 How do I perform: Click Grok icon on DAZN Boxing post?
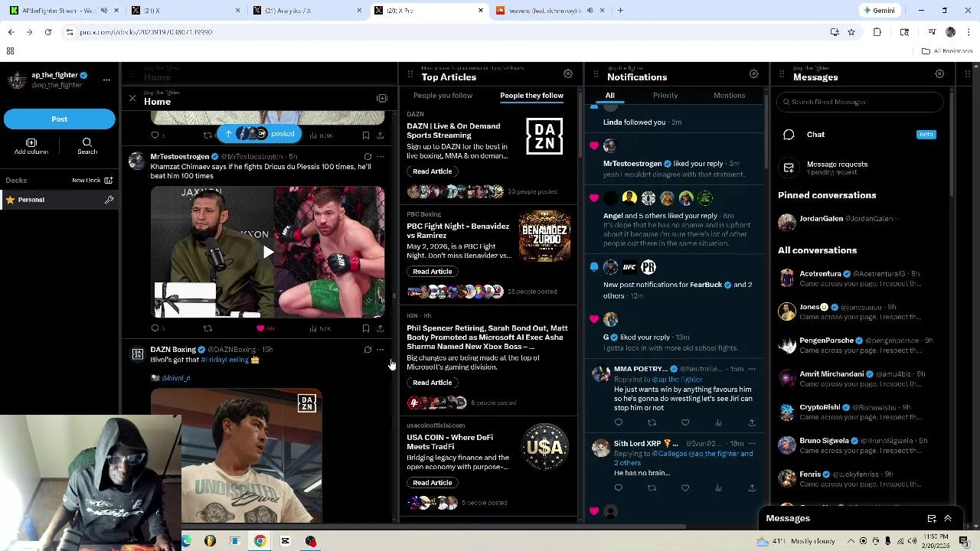[x=367, y=350]
